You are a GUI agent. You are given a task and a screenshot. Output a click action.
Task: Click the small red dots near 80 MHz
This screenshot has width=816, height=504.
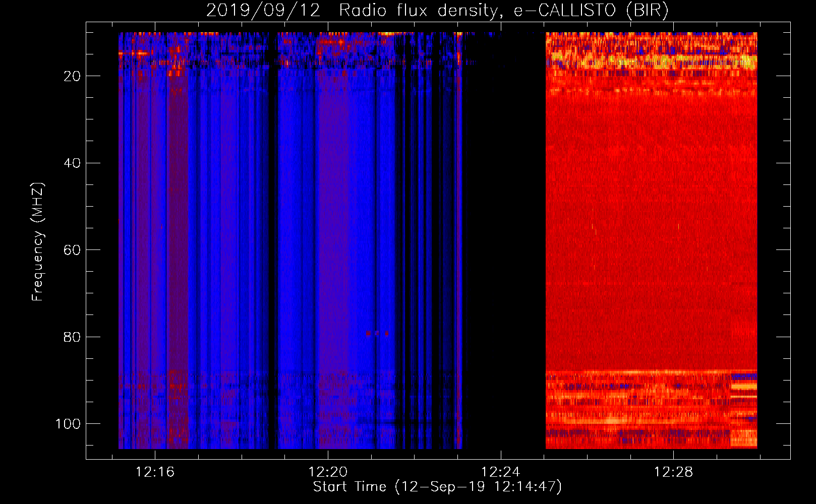[377, 333]
